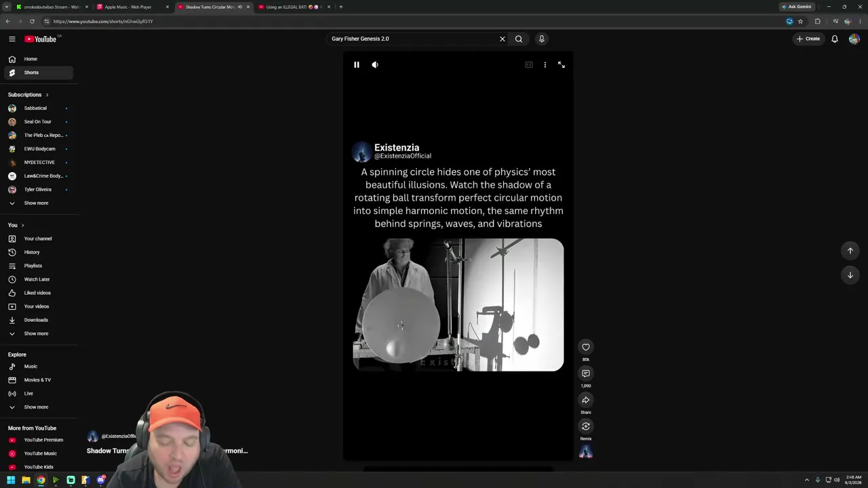Image resolution: width=868 pixels, height=488 pixels.
Task: Click the Create button
Action: [808, 39]
